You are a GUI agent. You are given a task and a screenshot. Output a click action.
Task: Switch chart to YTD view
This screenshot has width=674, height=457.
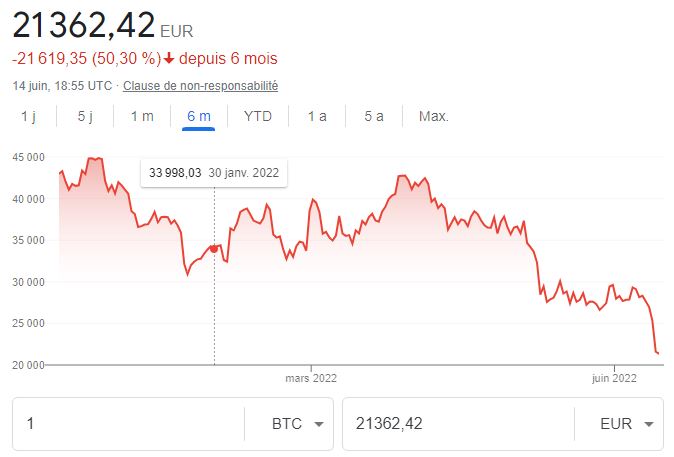tap(258, 116)
